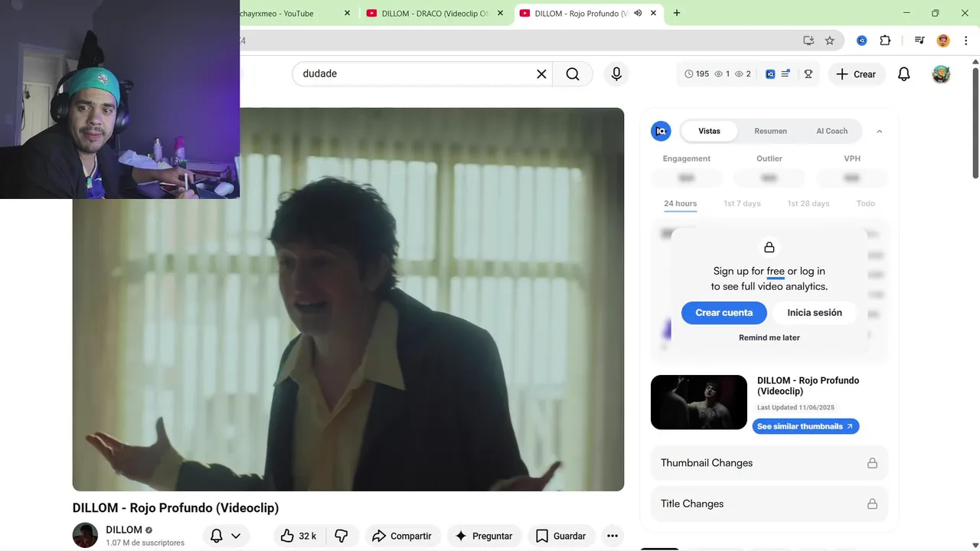Image resolution: width=980 pixels, height=551 pixels.
Task: Select the Resumen tab in VidIQ
Action: pos(770,131)
